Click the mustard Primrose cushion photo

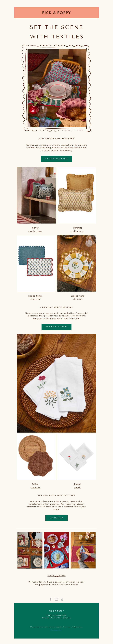coord(77,195)
